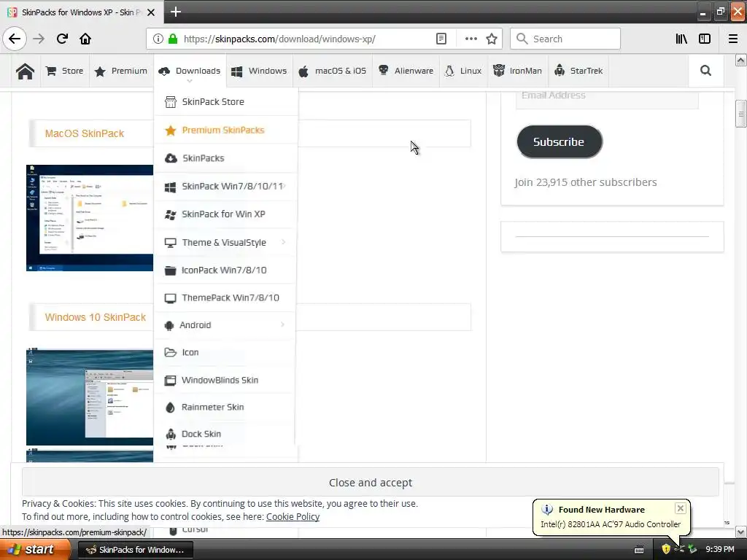Toggle Reader View icon in address bar
747x560 pixels.
[441, 39]
